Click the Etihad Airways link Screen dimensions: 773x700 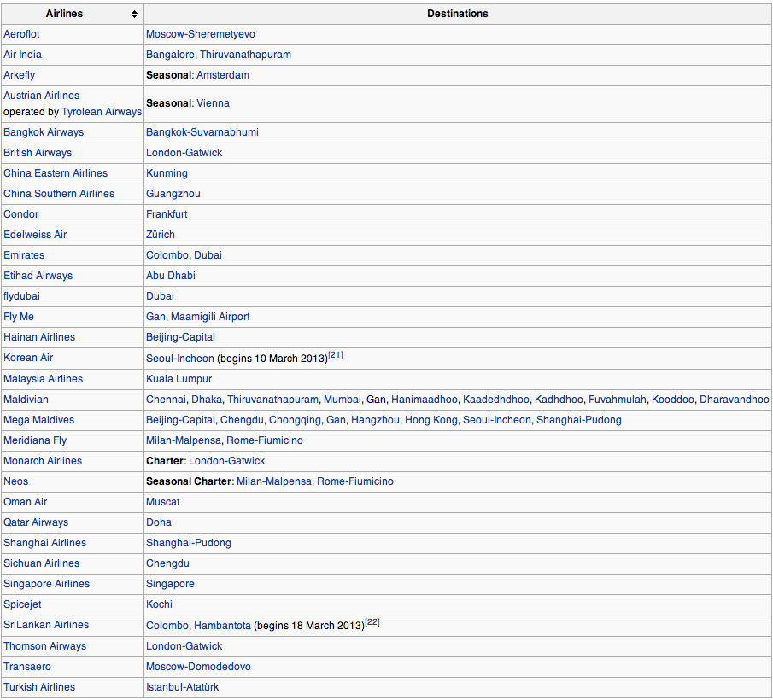point(38,276)
